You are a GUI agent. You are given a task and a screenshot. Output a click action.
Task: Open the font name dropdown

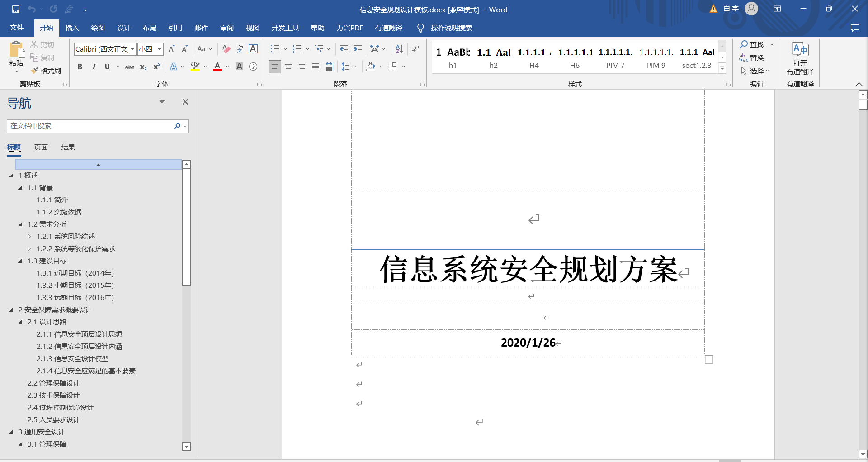tap(132, 49)
